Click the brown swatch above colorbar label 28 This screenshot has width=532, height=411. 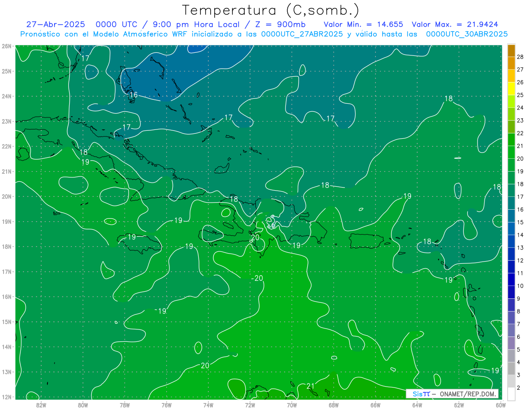click(511, 51)
